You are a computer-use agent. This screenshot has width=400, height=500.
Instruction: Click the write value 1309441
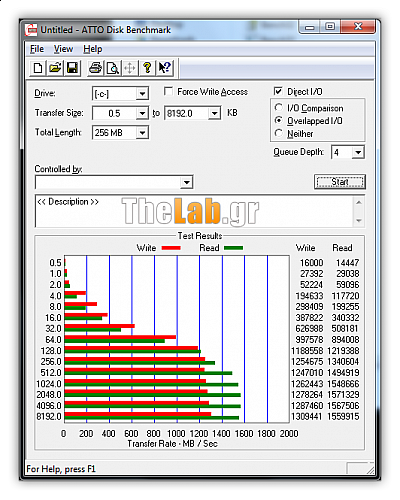pos(307,417)
